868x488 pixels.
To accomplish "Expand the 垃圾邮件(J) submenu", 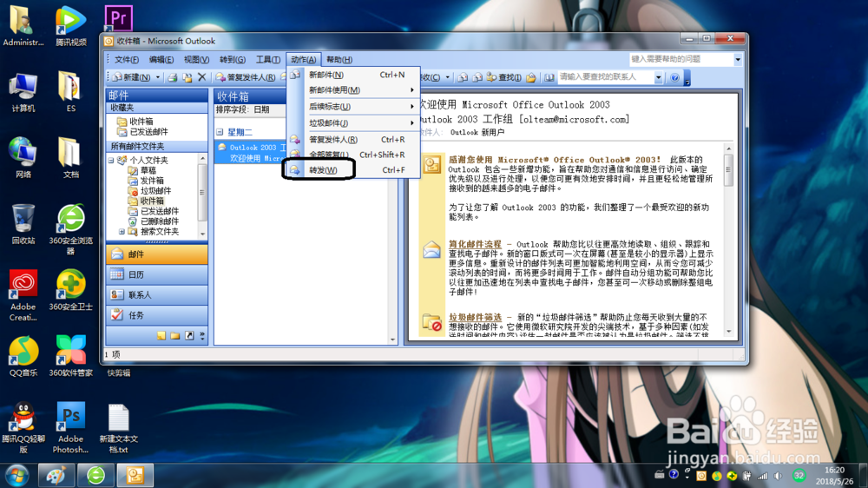I will pyautogui.click(x=353, y=123).
